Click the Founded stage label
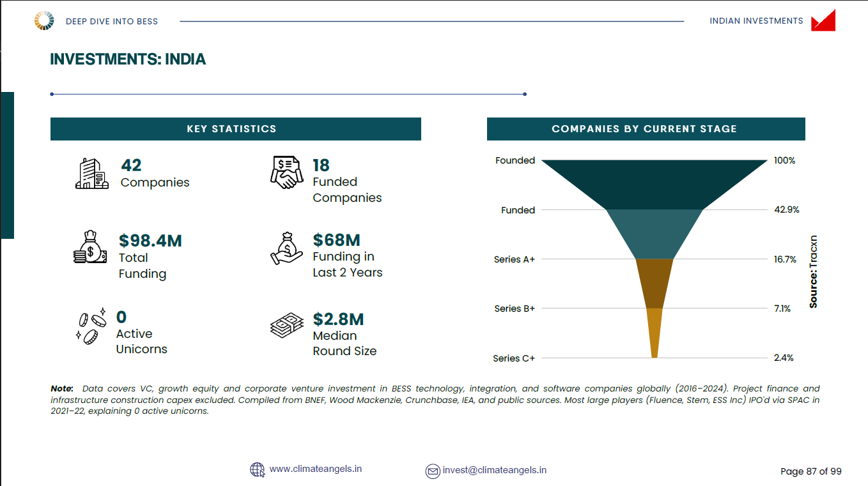This screenshot has height=486, width=868. coord(515,160)
